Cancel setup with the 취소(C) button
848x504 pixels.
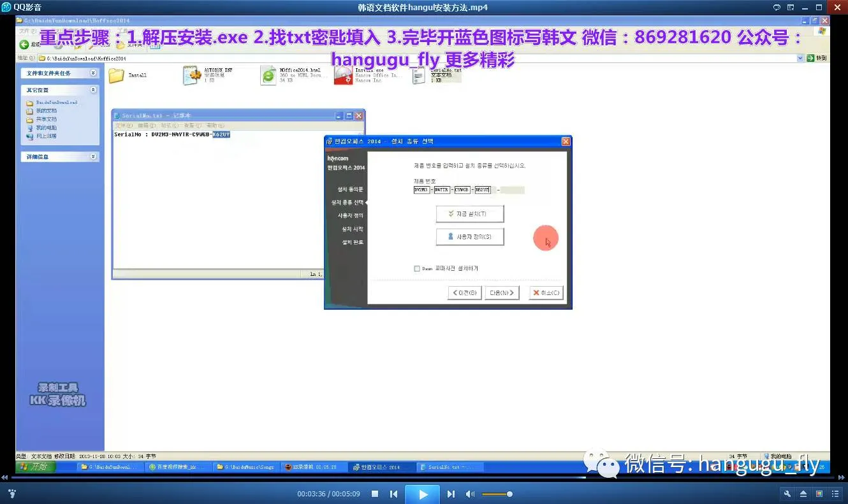click(x=546, y=292)
